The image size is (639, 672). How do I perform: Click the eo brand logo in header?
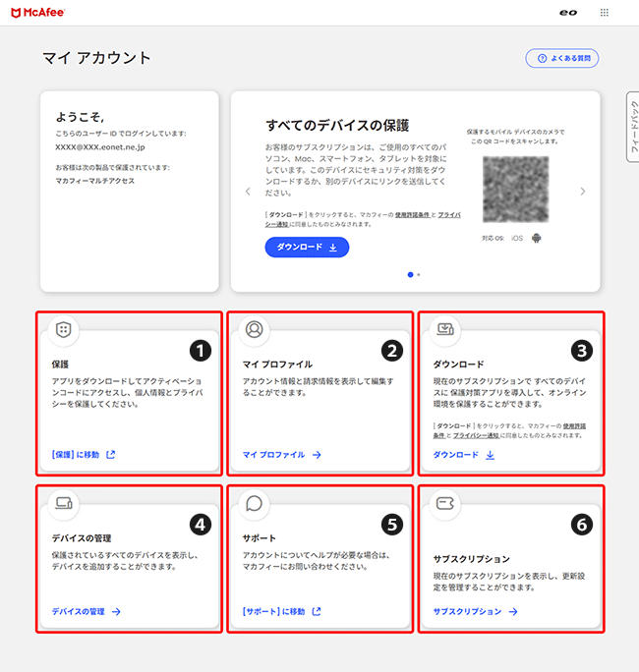click(568, 13)
